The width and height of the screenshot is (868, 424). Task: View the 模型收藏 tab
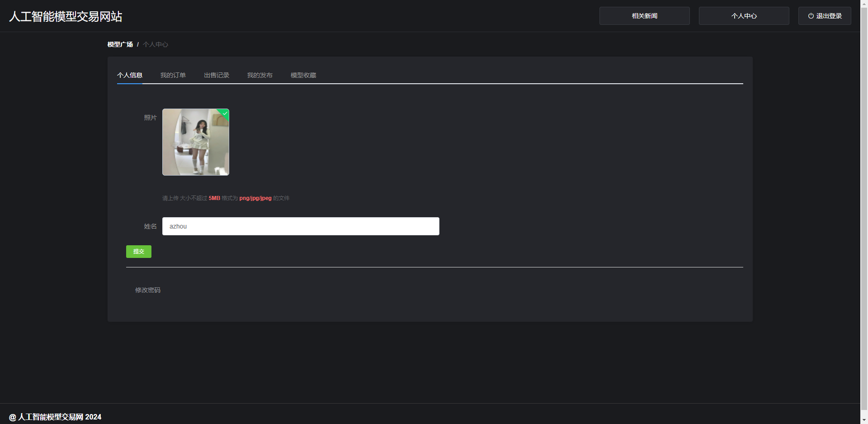tap(303, 75)
